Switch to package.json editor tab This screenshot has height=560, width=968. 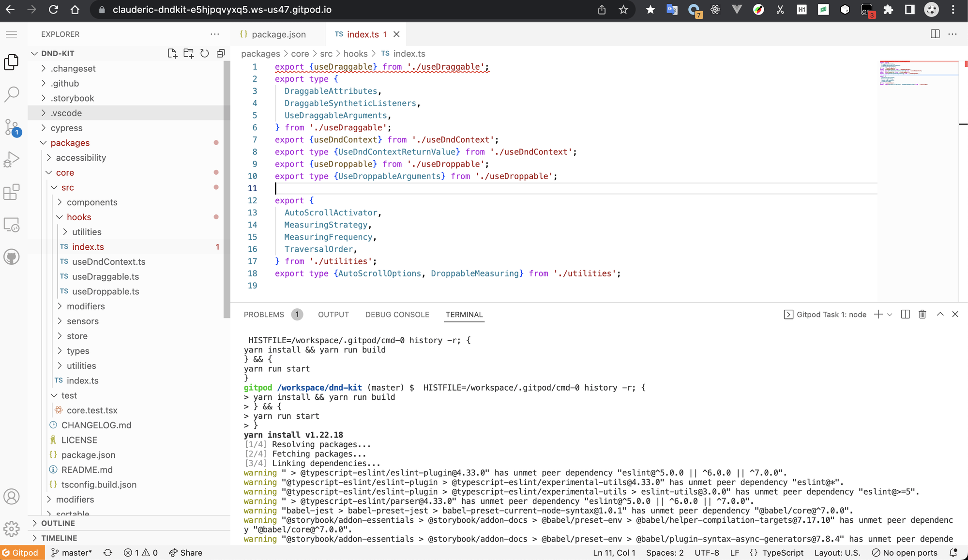[279, 34]
